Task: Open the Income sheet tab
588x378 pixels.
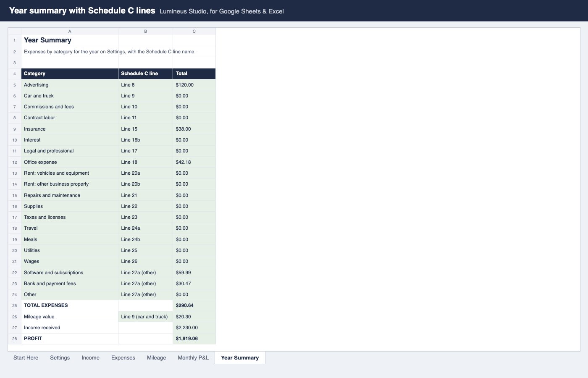Action: [90, 358]
